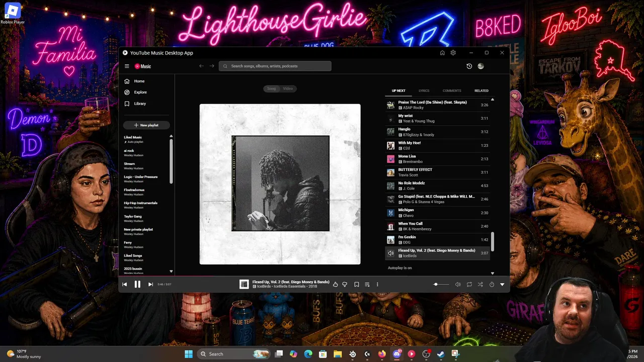Open the Related tab
Viewport: 644px width, 362px height.
[481, 90]
